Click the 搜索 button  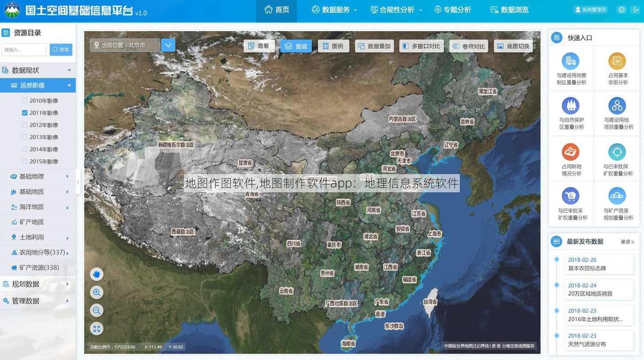tap(61, 50)
